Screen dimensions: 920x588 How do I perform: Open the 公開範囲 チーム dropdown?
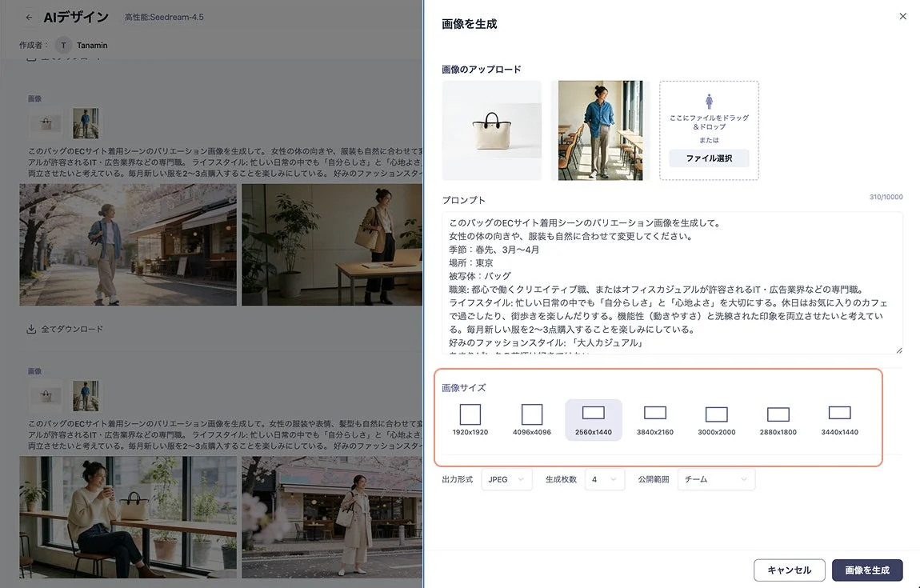coord(716,478)
